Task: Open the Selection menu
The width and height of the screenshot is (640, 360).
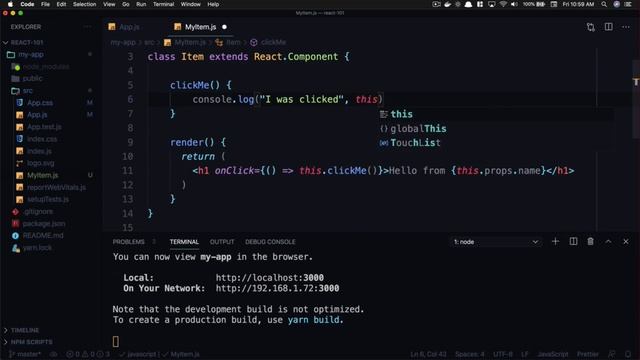Action: (x=84, y=4)
